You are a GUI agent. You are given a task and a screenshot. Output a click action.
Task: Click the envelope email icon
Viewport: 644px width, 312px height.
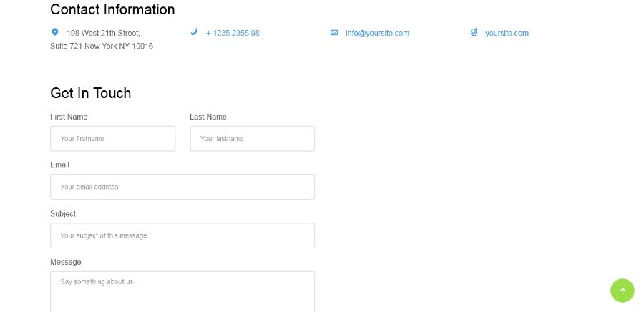[x=334, y=32]
